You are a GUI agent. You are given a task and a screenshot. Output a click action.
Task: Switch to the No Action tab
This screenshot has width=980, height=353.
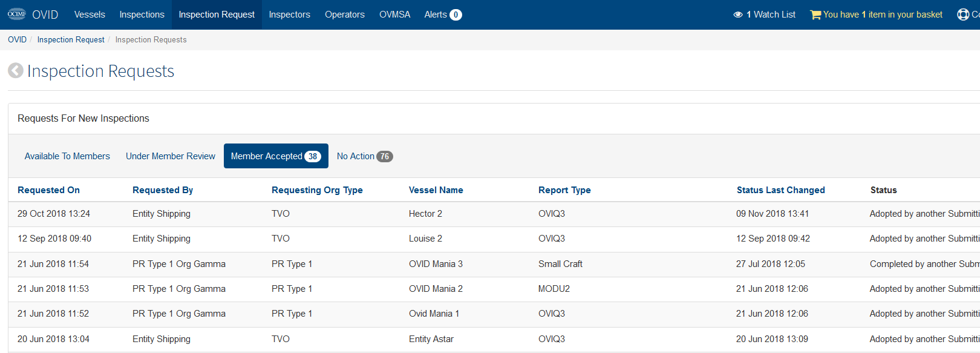point(365,156)
